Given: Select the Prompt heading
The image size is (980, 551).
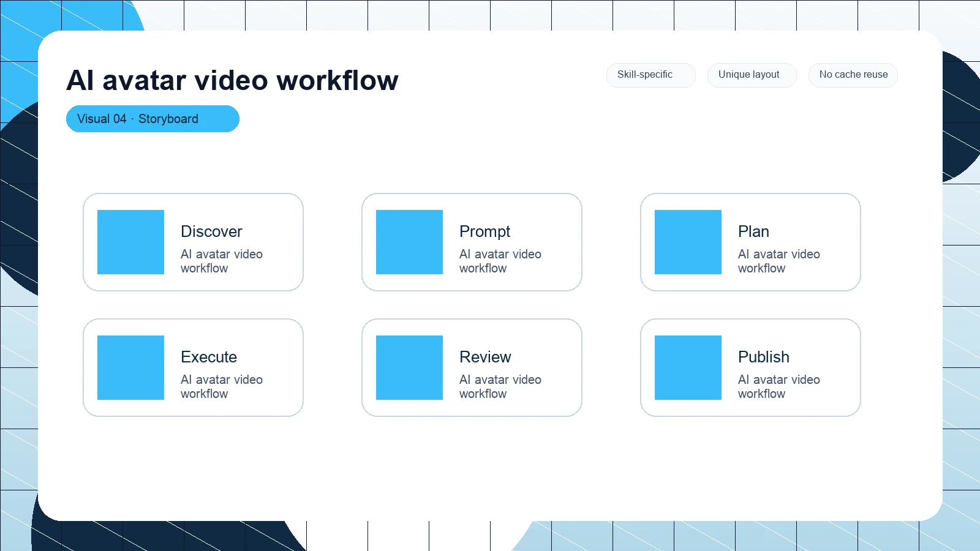Looking at the screenshot, I should click(x=484, y=232).
